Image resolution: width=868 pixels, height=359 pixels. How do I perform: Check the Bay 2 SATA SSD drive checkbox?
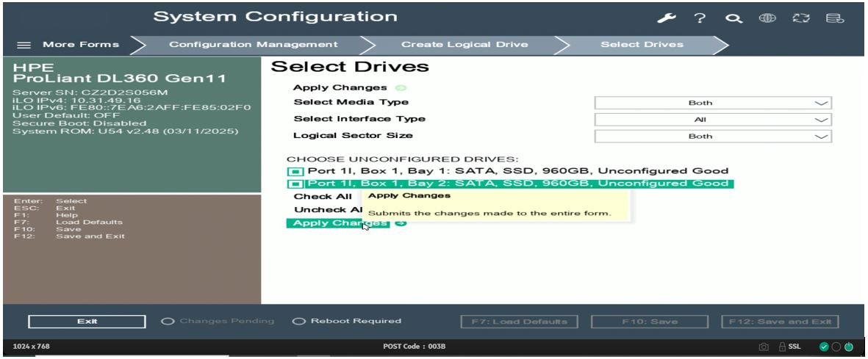click(x=295, y=184)
